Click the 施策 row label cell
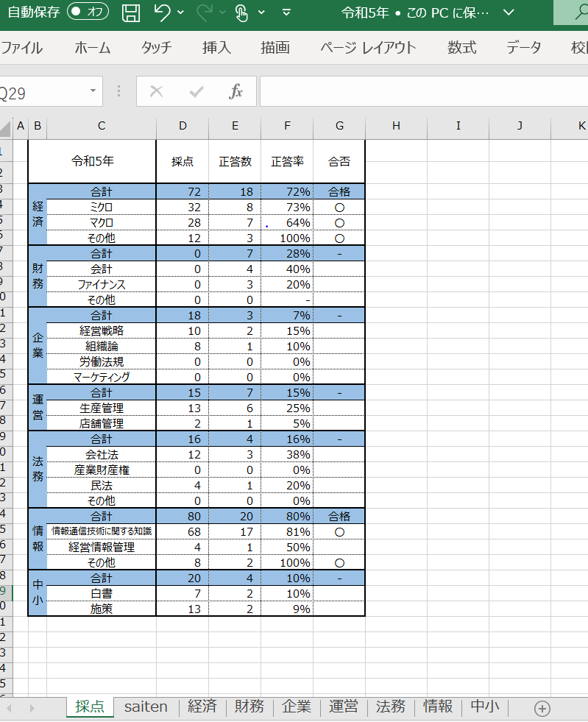588x722 pixels. [x=102, y=609]
